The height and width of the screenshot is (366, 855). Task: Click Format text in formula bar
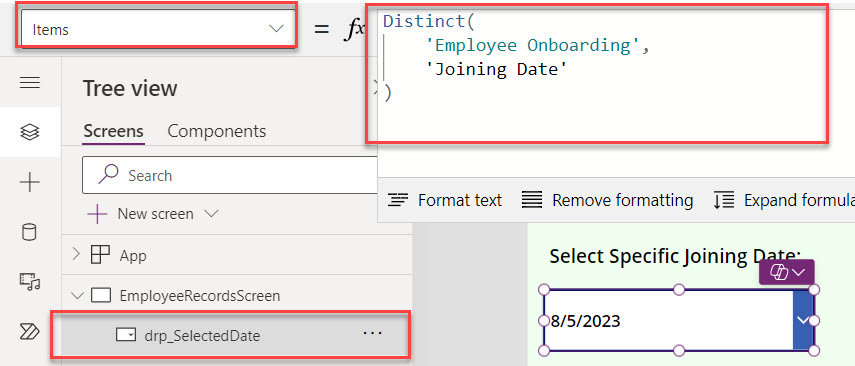pos(444,200)
